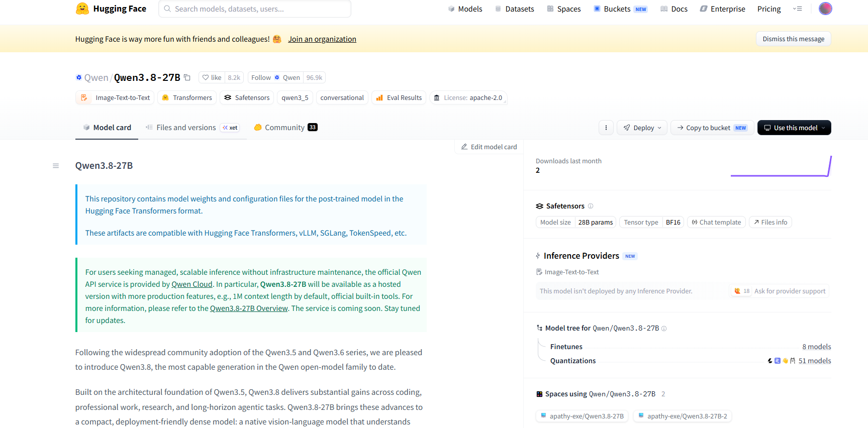This screenshot has height=428, width=868.
Task: Copy model name using the copy icon
Action: (x=187, y=77)
